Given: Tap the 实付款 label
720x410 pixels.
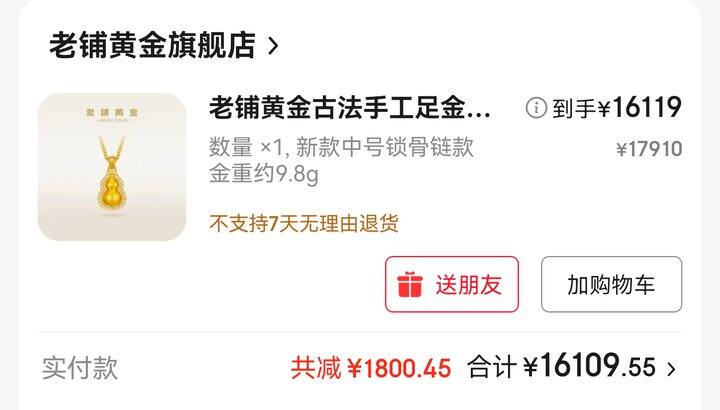Looking at the screenshot, I should click(80, 368).
